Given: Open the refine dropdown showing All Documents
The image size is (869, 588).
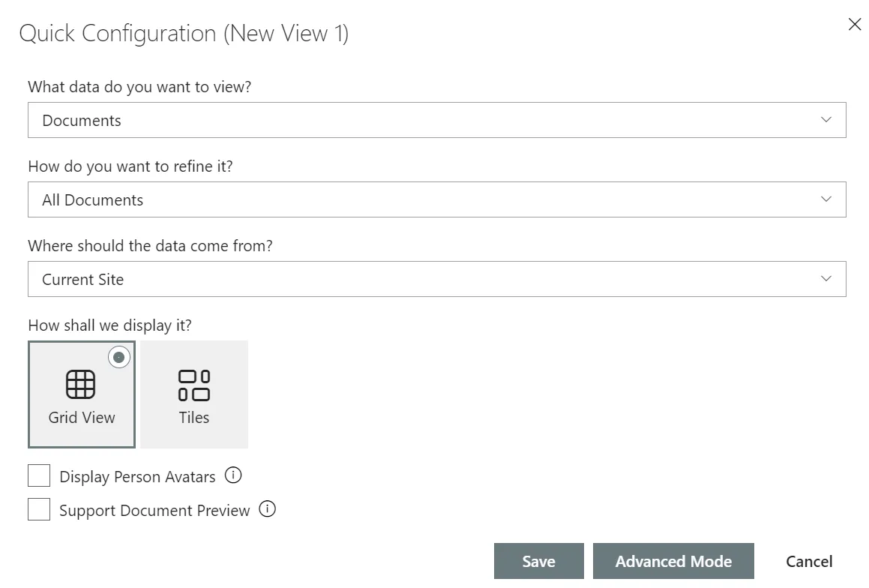Looking at the screenshot, I should tap(437, 199).
